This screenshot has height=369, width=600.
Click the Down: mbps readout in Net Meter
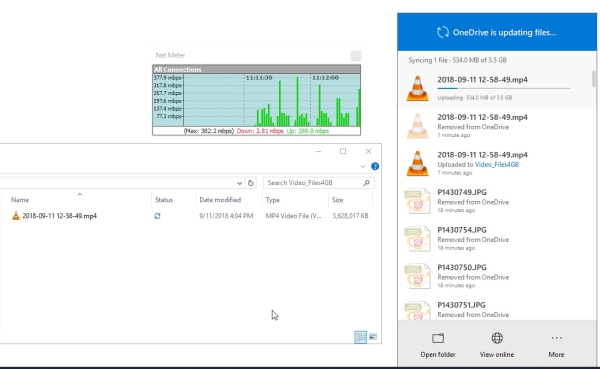tap(260, 131)
